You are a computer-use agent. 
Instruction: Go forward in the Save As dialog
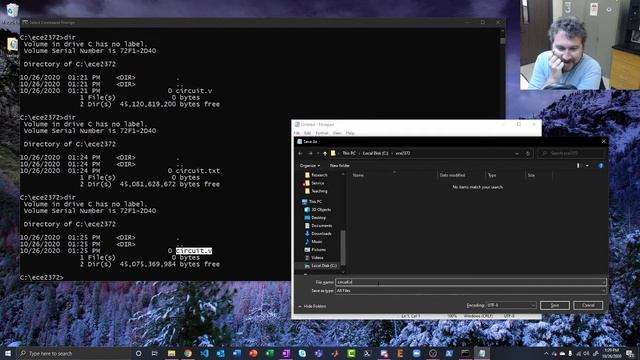[x=310, y=153]
